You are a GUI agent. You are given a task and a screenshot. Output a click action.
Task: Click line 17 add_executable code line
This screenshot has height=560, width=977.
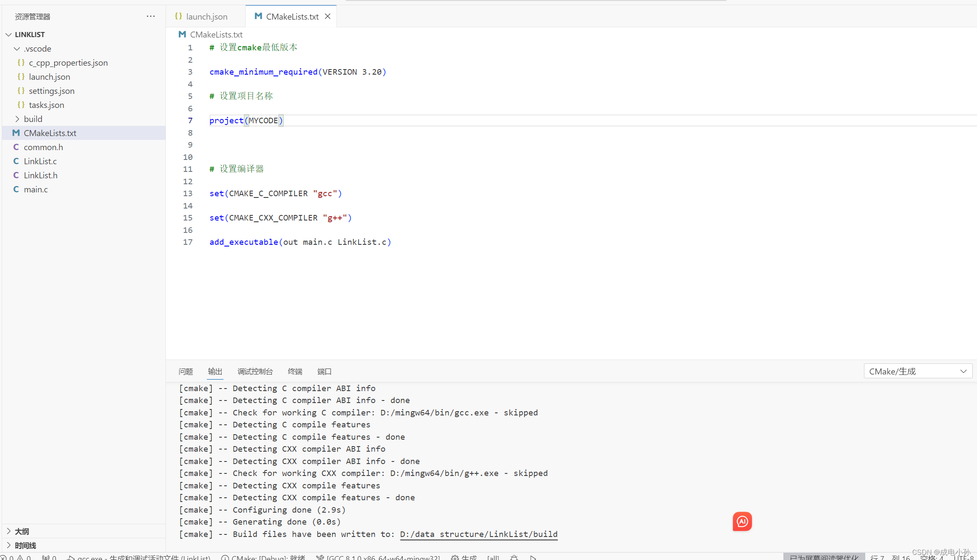coord(300,242)
